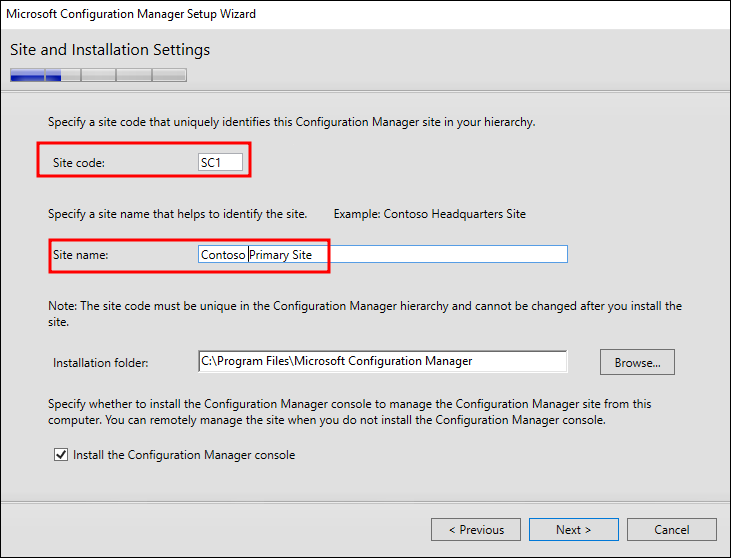Click the first filled progress bar segment
Screen dimensions: 731x558
[x=27, y=74]
